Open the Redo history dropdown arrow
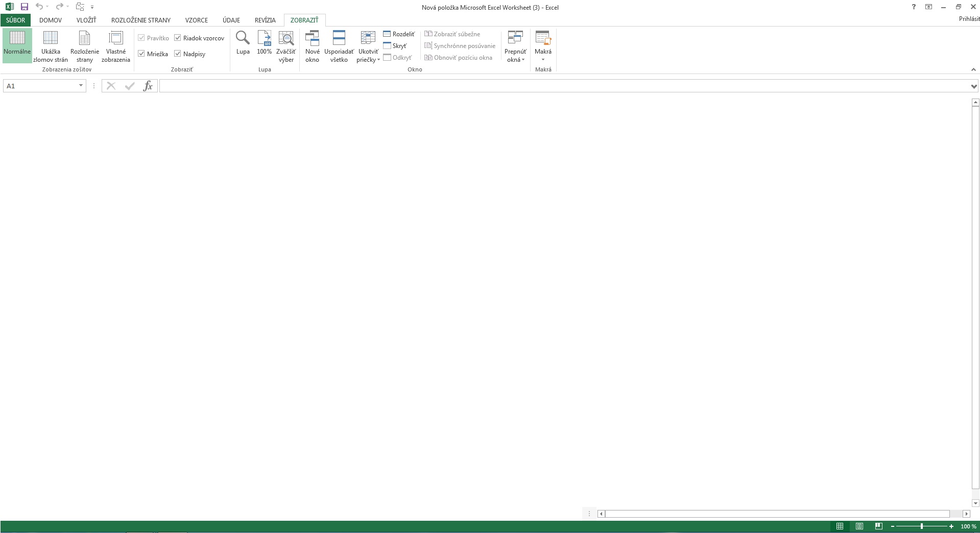 click(x=67, y=7)
